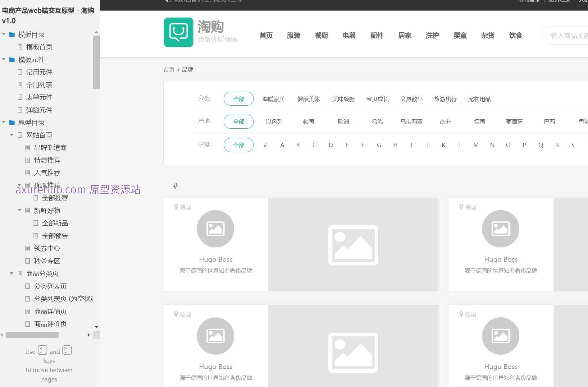The height and width of the screenshot is (387, 588).
Task: Open the 电器 navigation menu
Action: point(349,35)
